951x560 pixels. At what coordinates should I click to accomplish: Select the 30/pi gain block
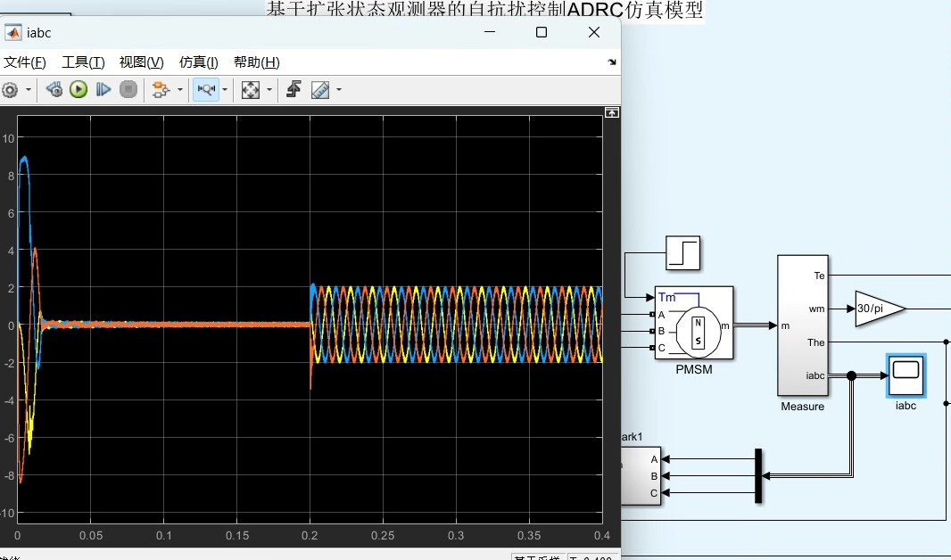[880, 309]
